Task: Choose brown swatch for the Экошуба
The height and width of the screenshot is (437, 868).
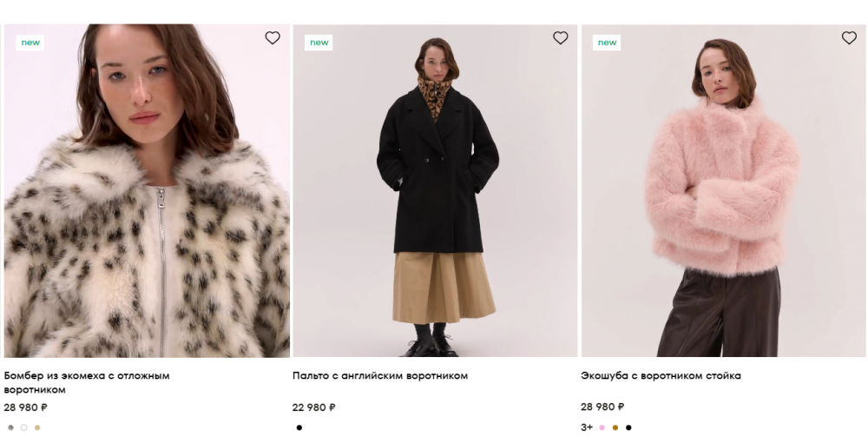Action: click(x=615, y=427)
